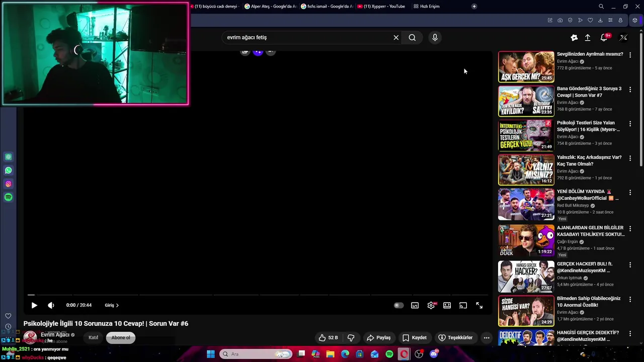This screenshot has height=362, width=644.
Task: Mute the video using the speaker icon
Action: (51, 305)
